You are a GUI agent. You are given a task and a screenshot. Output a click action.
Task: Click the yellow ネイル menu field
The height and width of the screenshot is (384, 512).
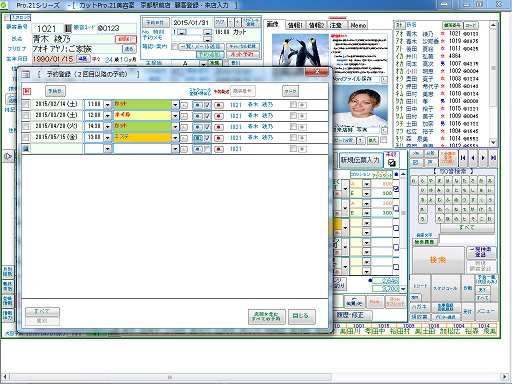[142, 116]
